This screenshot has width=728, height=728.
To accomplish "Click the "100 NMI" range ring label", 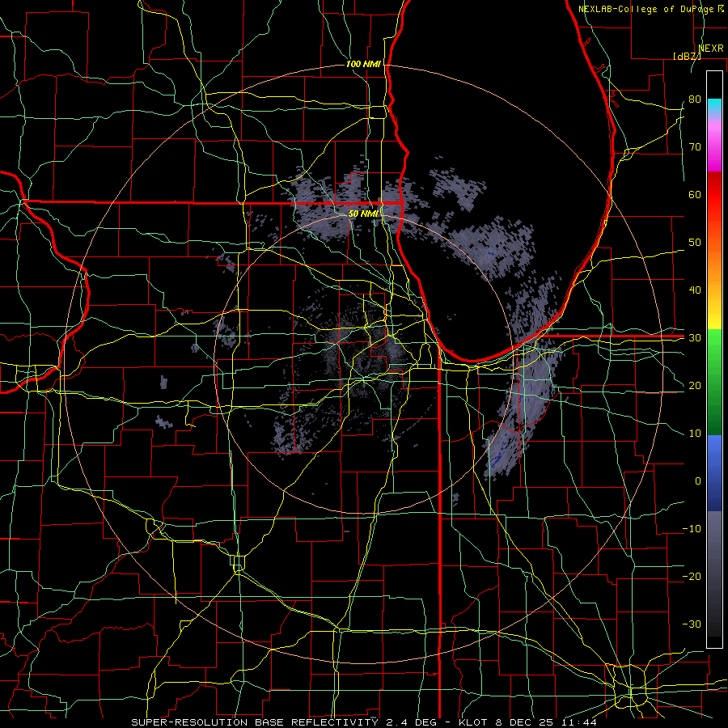I will (363, 64).
